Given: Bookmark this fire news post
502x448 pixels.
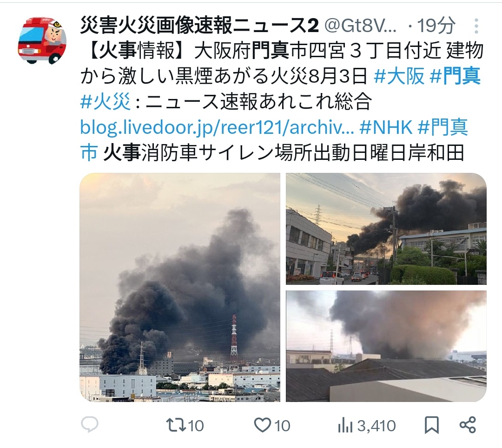Looking at the screenshot, I should 431,426.
